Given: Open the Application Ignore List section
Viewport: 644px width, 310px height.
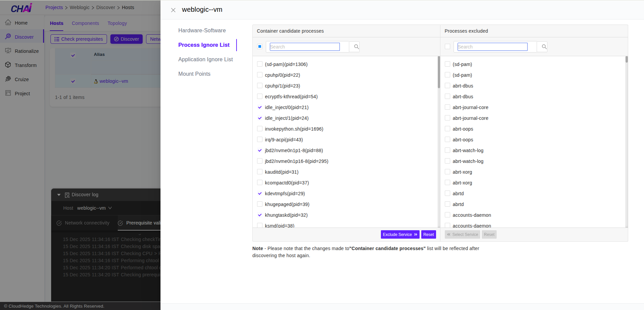Looking at the screenshot, I should [205, 59].
